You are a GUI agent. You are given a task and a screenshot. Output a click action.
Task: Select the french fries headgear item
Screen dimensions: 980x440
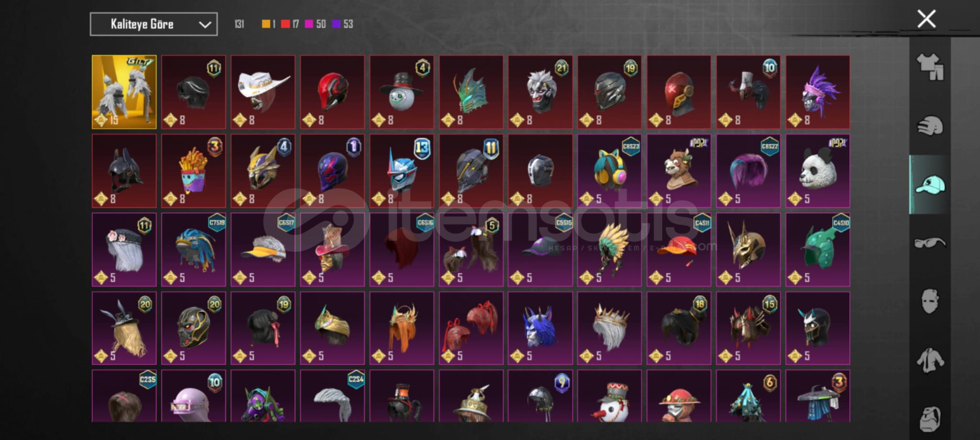193,171
